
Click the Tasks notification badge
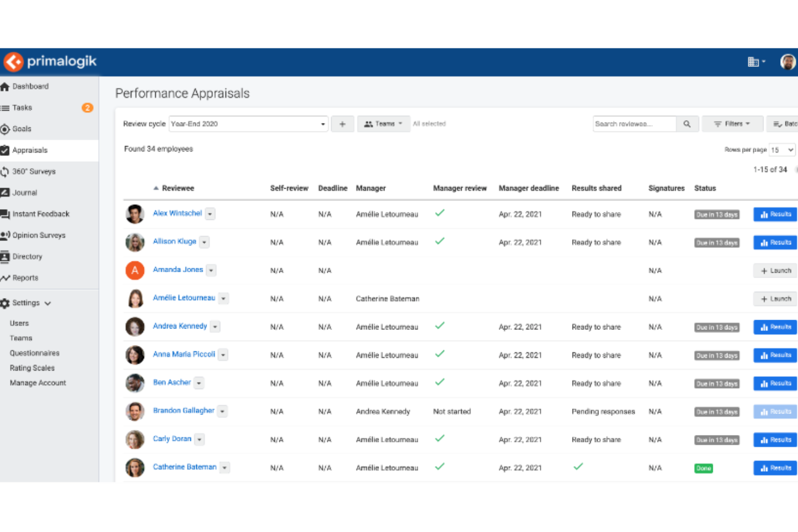coord(87,108)
